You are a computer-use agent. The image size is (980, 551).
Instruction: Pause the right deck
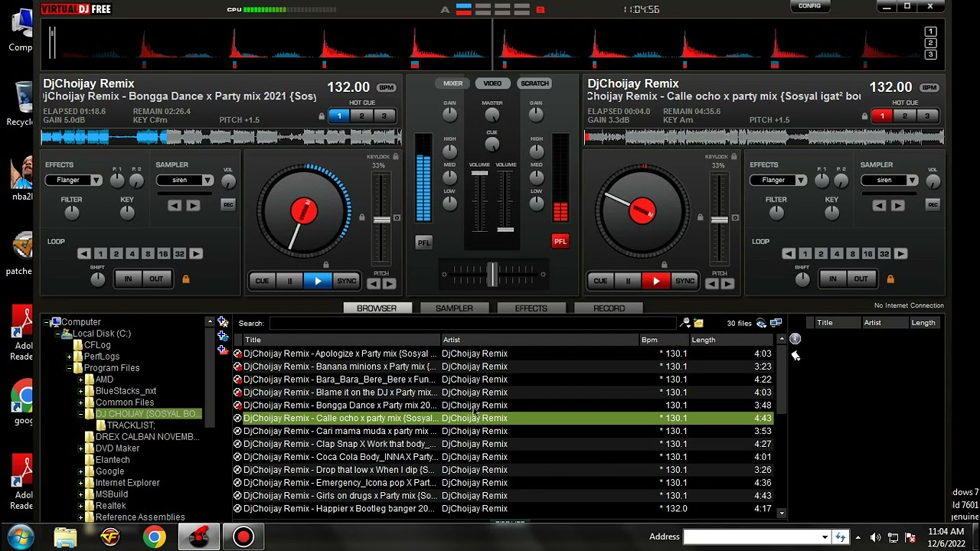[628, 281]
